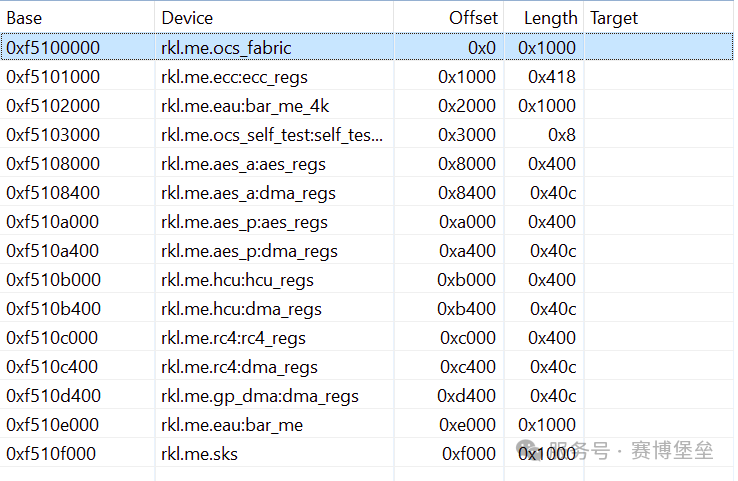This screenshot has height=481, width=738.
Task: Select the rkl.me.gp_dma:dma_regs row
Action: pos(367,395)
